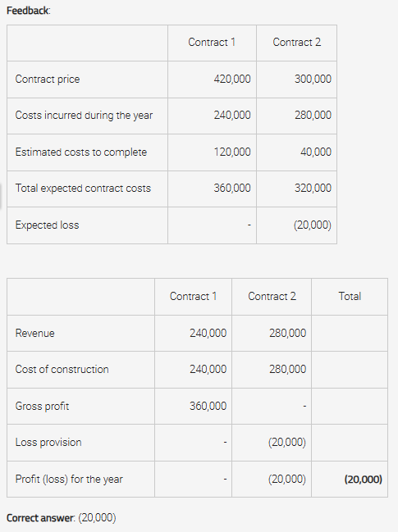Click the Feedback heading
Screen dimensions: 398x532
29,11
